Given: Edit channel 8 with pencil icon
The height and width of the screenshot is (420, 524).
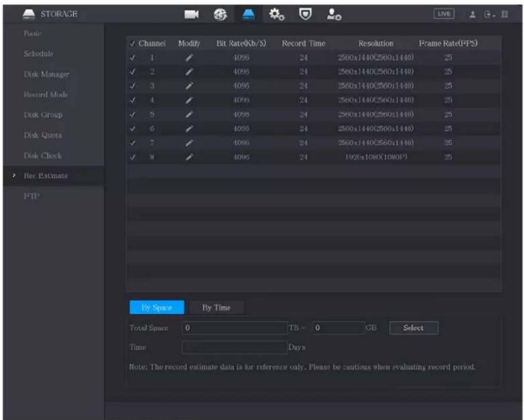Looking at the screenshot, I should click(x=189, y=157).
